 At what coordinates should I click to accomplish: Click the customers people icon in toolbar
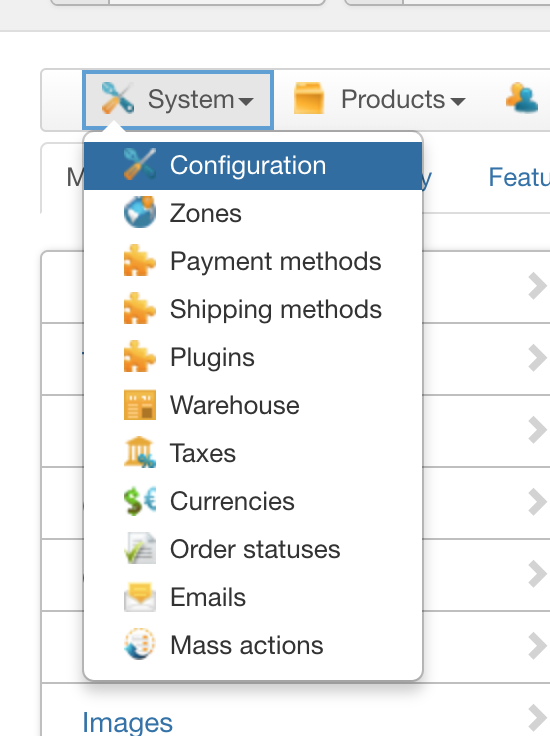point(522,98)
